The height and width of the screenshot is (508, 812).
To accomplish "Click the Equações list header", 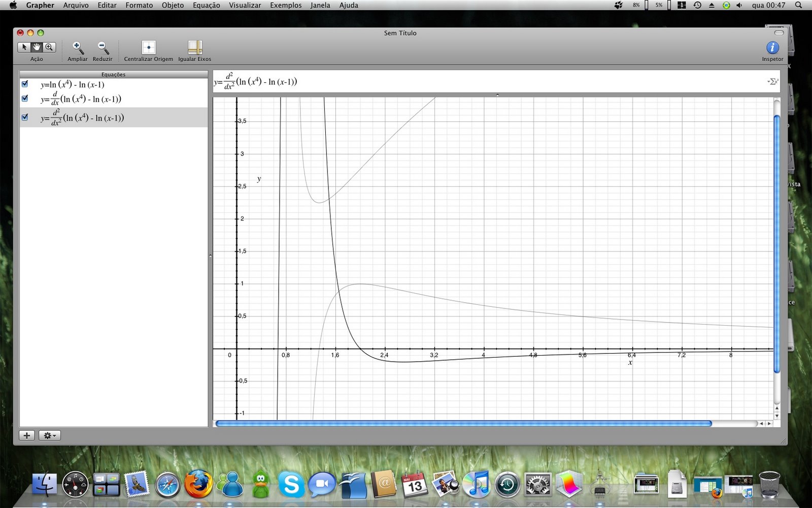I will [x=114, y=74].
